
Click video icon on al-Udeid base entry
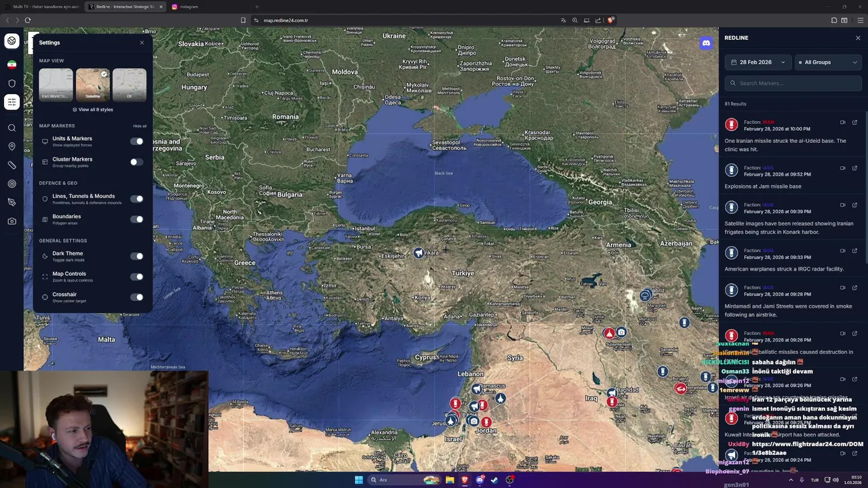pos(843,123)
